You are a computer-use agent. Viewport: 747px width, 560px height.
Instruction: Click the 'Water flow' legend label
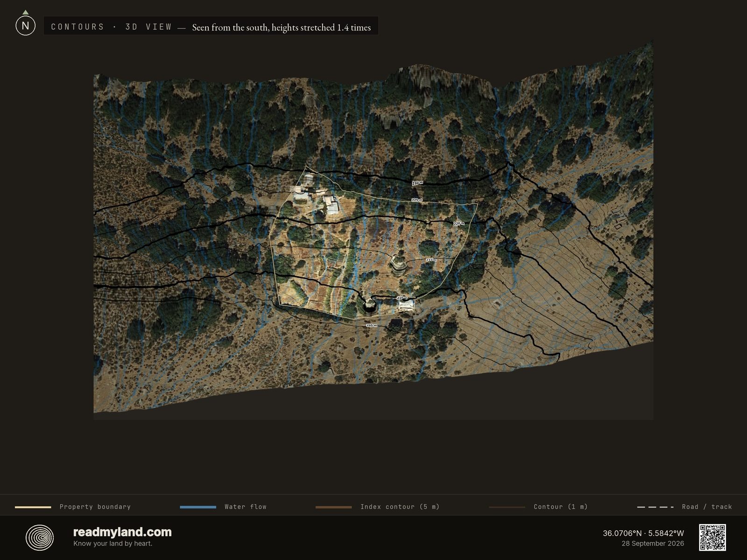[246, 507]
